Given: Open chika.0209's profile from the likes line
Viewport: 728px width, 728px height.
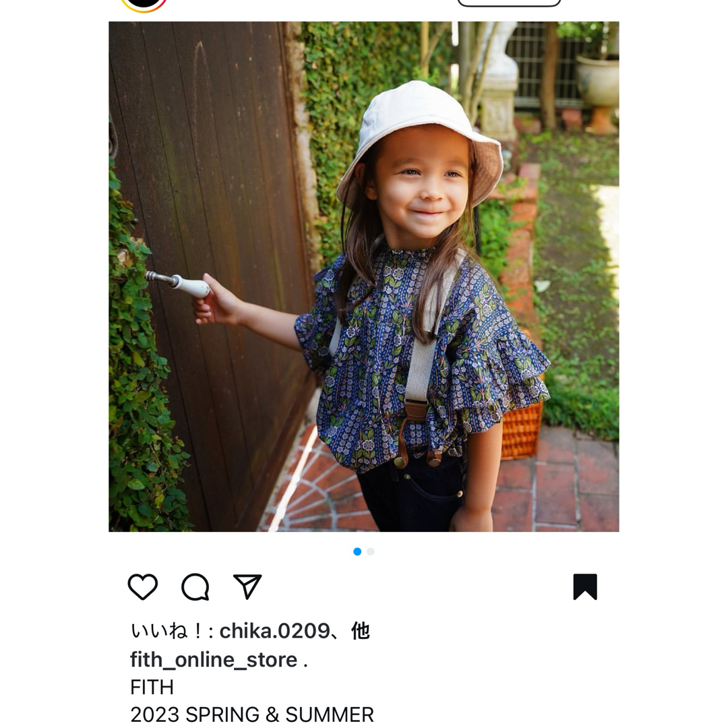Looking at the screenshot, I should pos(274,631).
